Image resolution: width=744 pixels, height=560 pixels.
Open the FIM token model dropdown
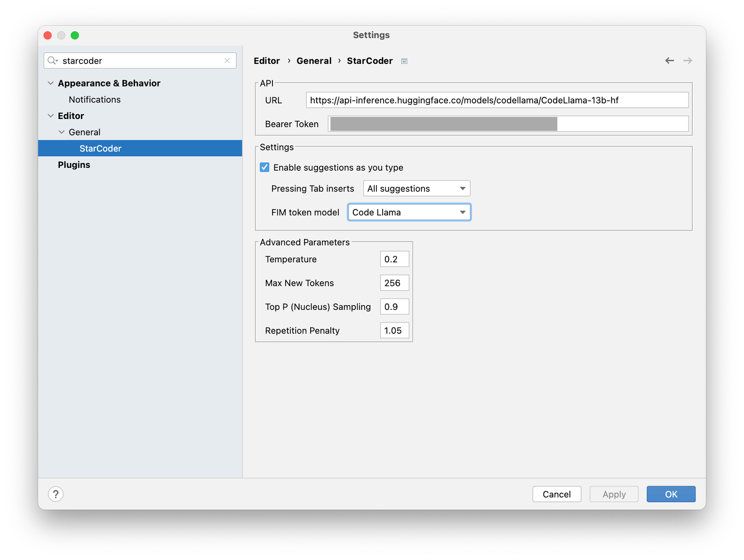[x=409, y=213]
